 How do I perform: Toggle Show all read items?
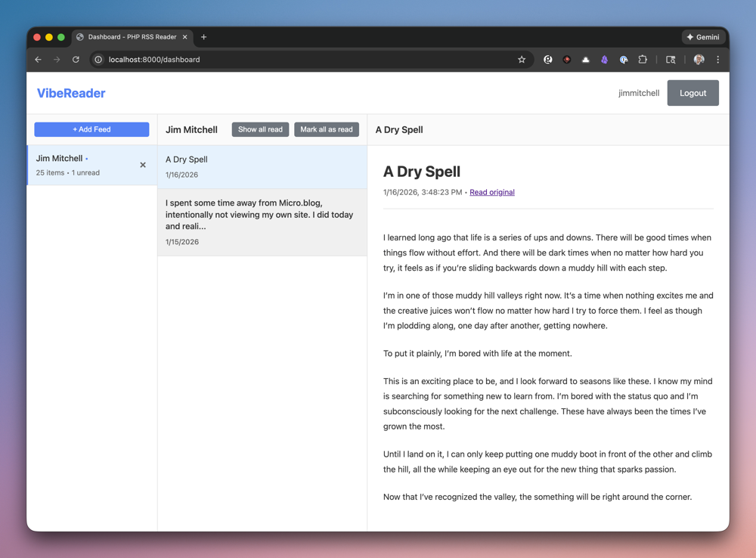point(260,129)
